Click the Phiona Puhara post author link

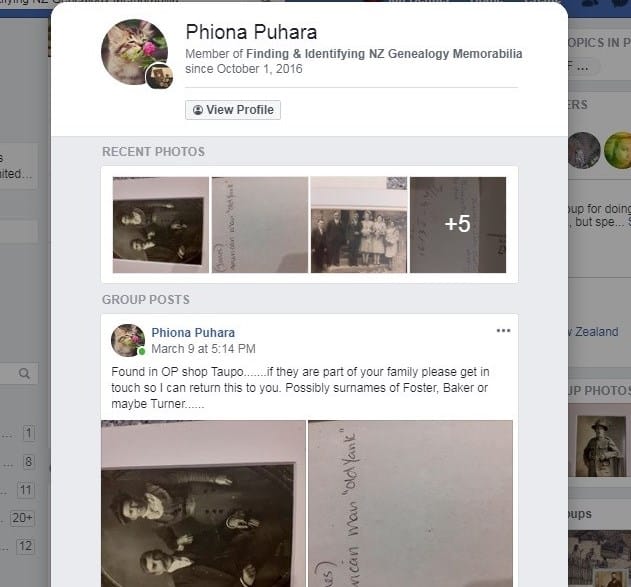click(193, 333)
